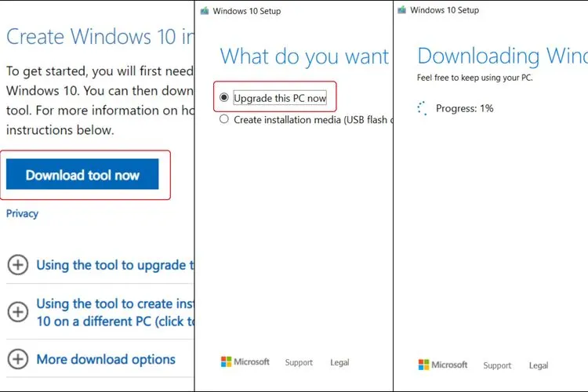Open Legal in the 'What do you want' window
This screenshot has width=588, height=392.
tap(339, 363)
